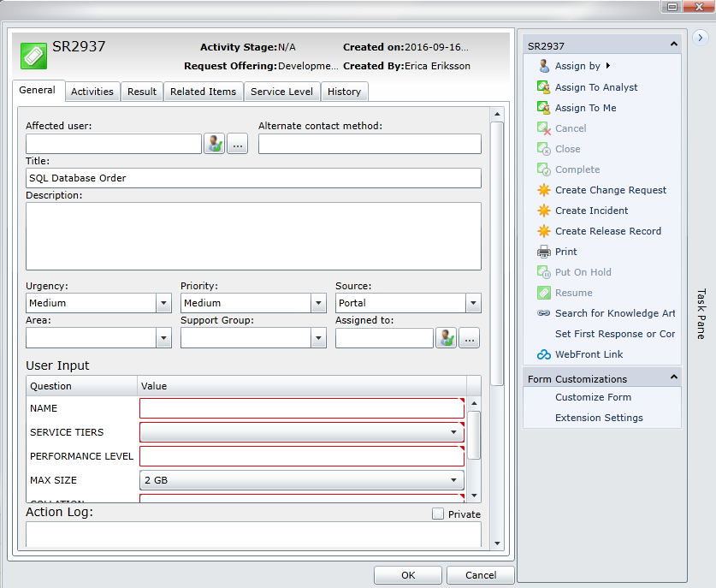Switch to the History tab
The width and height of the screenshot is (716, 588).
point(344,92)
